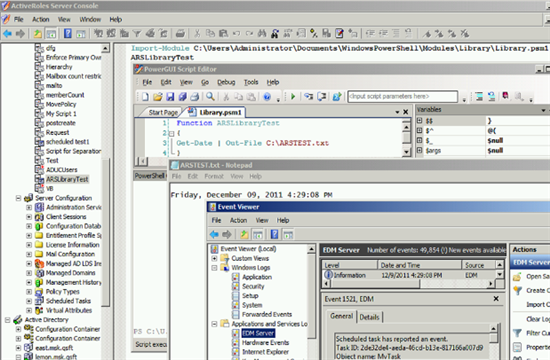This screenshot has height=360, width=550.
Task: Click the Back arrow in Event Viewer toolbar
Action: pos(214,234)
